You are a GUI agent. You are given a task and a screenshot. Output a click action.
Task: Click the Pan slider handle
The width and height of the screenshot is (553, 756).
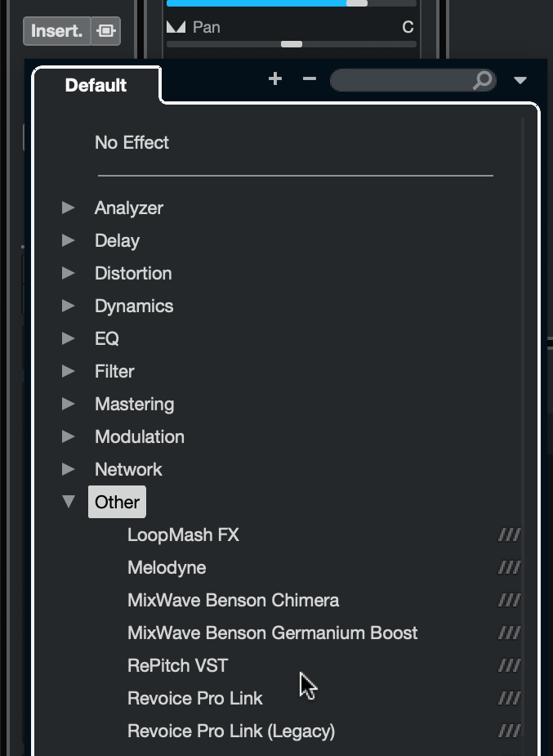[292, 44]
